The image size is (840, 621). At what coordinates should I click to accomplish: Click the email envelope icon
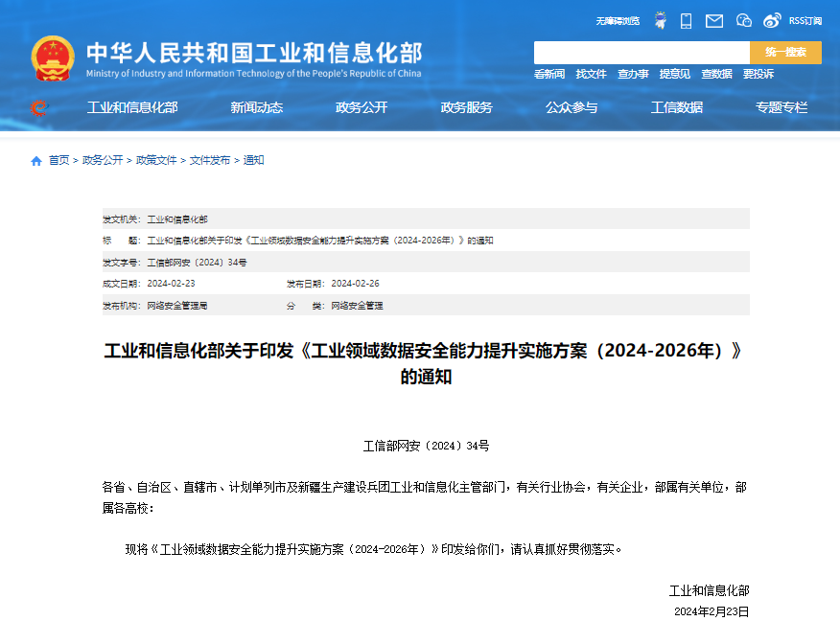(x=714, y=20)
